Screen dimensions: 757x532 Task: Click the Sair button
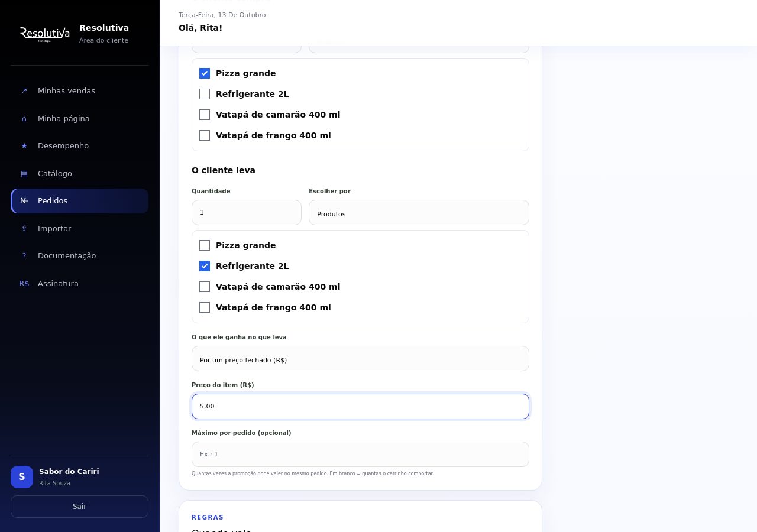coord(80,507)
